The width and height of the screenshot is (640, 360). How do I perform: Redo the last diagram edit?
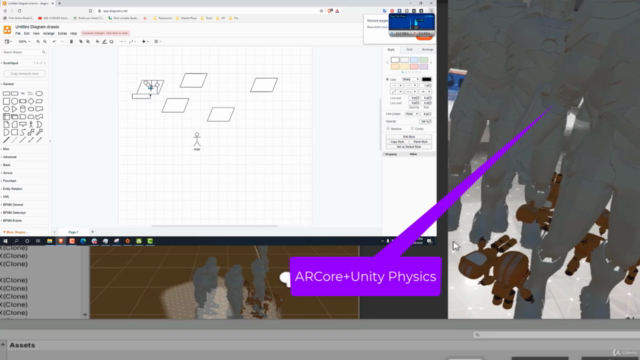coord(62,42)
